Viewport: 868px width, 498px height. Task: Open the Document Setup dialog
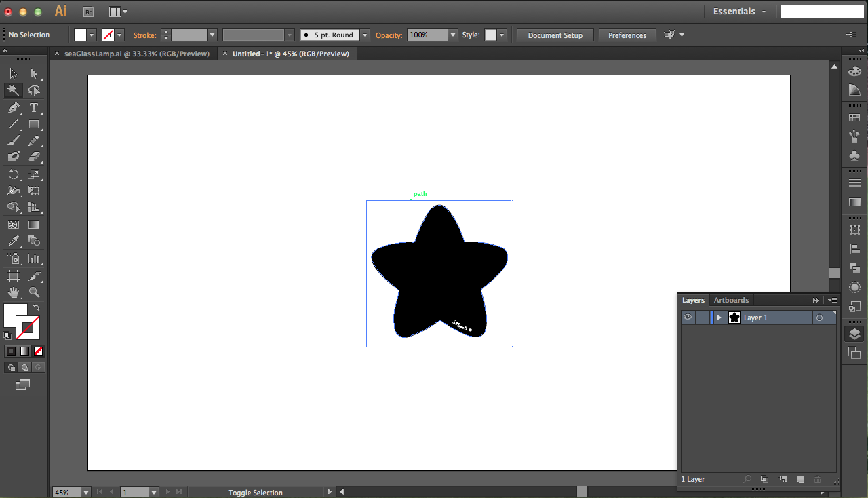click(x=555, y=35)
